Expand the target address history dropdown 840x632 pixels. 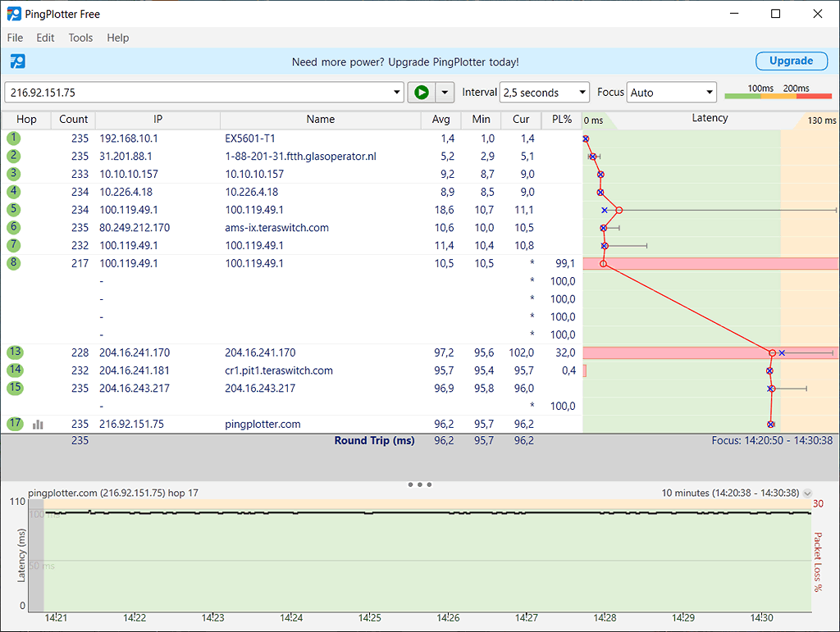pyautogui.click(x=396, y=93)
